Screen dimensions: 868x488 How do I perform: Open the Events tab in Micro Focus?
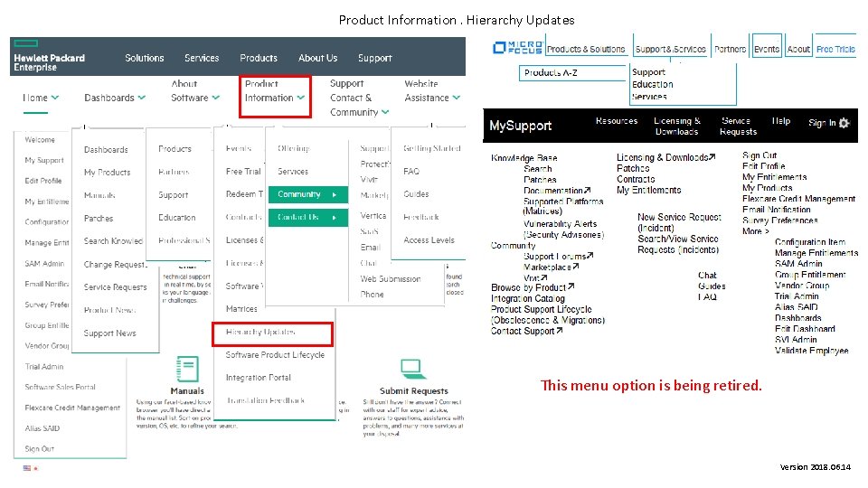coord(766,49)
